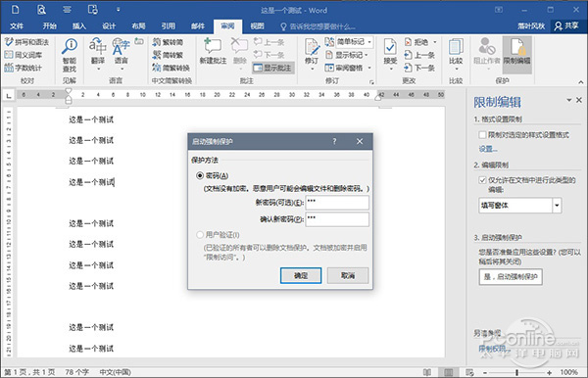Open Show Markup (显示标记) menu
This screenshot has height=378, width=588.
point(346,55)
